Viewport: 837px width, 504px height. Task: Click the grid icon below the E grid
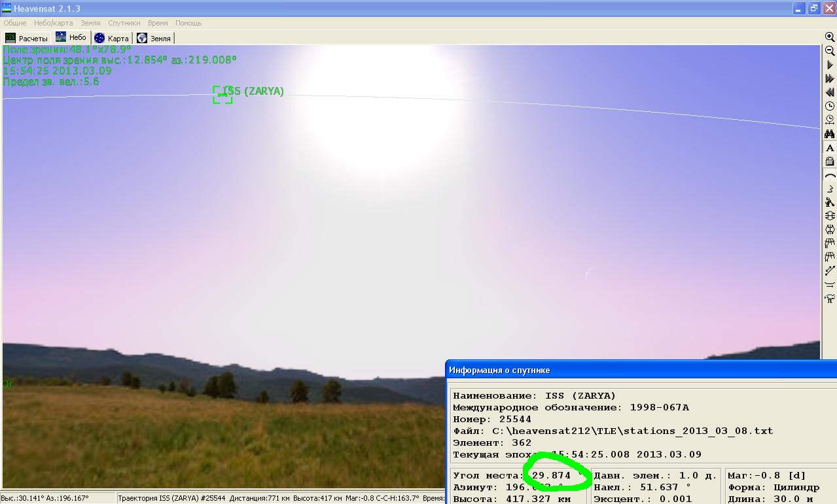pos(830,257)
